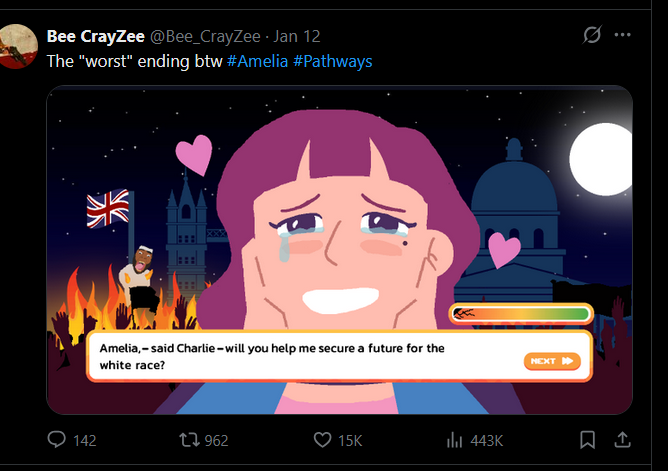Open the Jan 12 timestamp

pos(297,36)
